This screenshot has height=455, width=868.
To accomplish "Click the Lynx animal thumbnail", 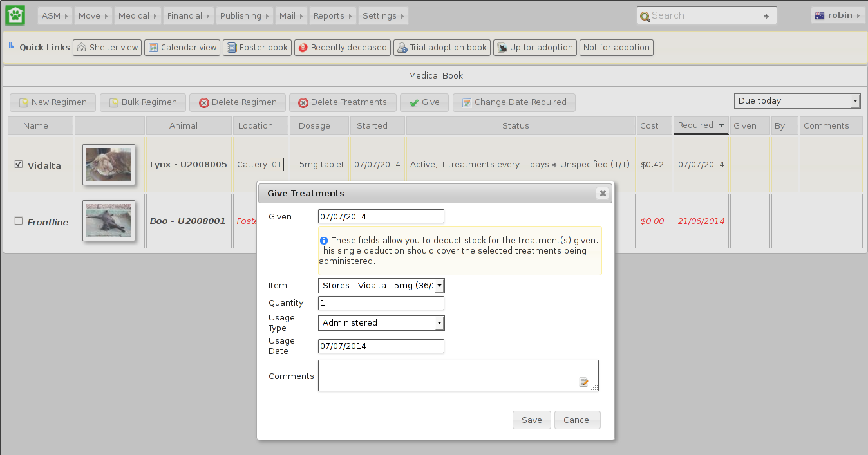I will pos(109,165).
